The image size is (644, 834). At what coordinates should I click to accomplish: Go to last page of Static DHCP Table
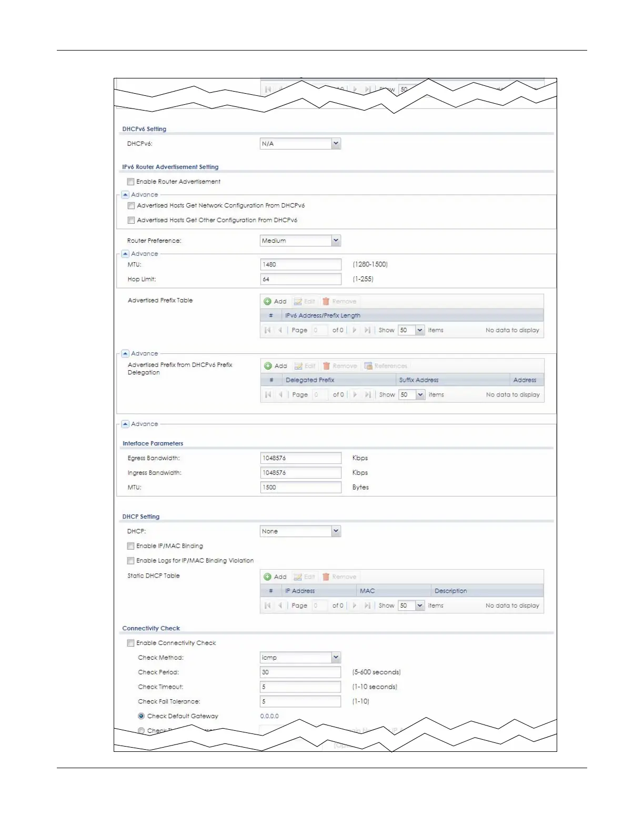pyautogui.click(x=367, y=605)
